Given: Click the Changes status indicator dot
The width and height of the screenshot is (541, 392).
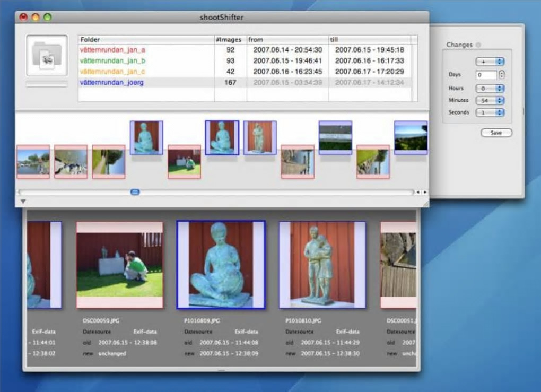Looking at the screenshot, I should (x=478, y=45).
